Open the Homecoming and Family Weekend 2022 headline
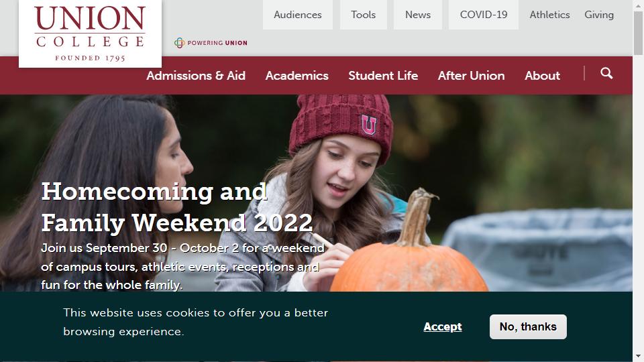 [x=176, y=207]
